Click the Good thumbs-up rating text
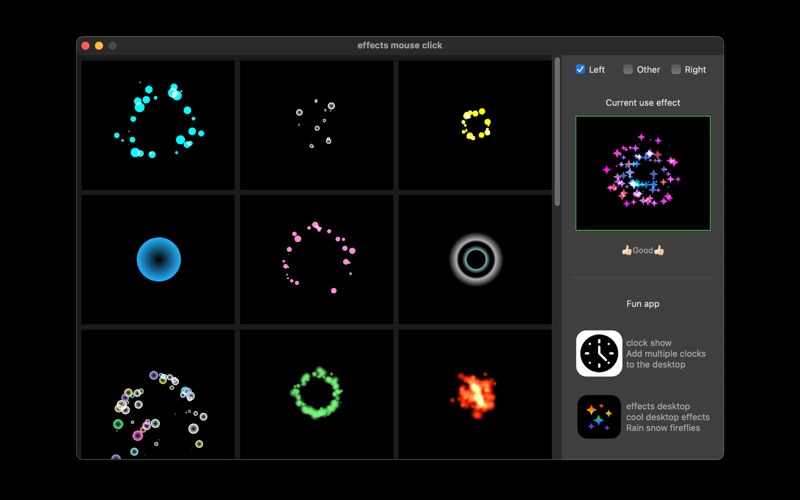The height and width of the screenshot is (500, 800). pos(643,250)
